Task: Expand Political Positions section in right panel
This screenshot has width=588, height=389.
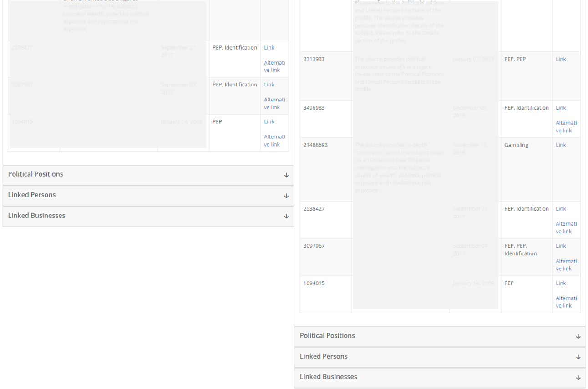Action: pos(440,336)
